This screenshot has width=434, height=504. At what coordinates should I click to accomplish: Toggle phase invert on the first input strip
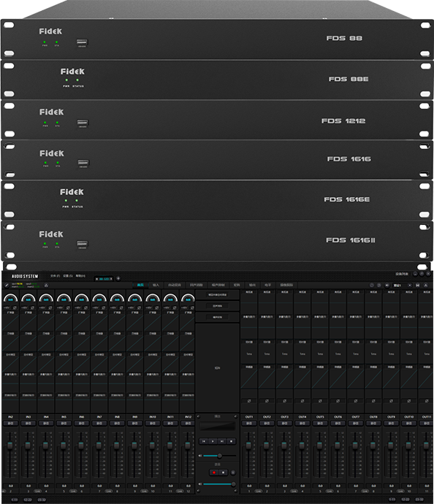click(x=15, y=308)
